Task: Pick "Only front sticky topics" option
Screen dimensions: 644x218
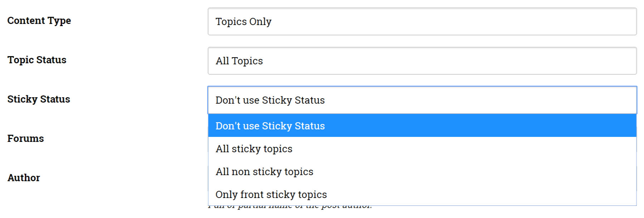Action: [422, 194]
